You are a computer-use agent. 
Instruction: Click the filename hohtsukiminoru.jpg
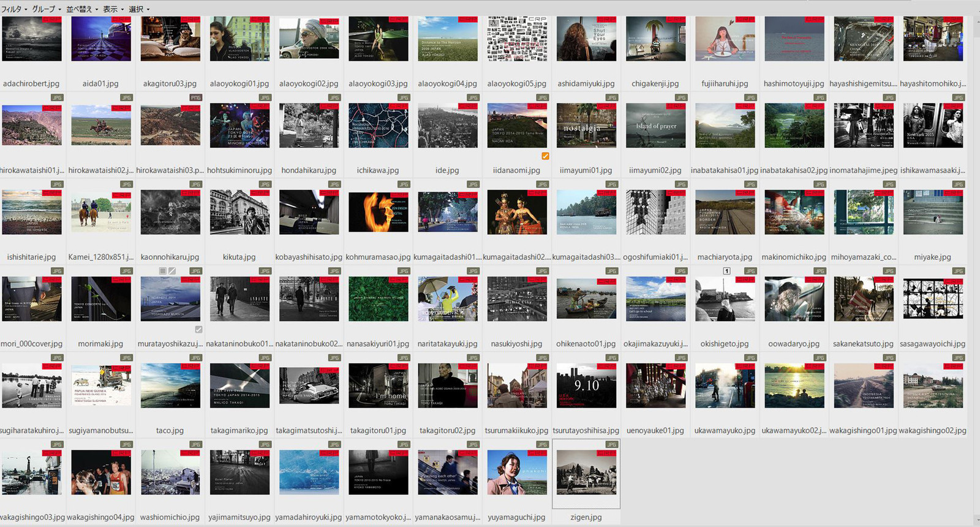(239, 170)
